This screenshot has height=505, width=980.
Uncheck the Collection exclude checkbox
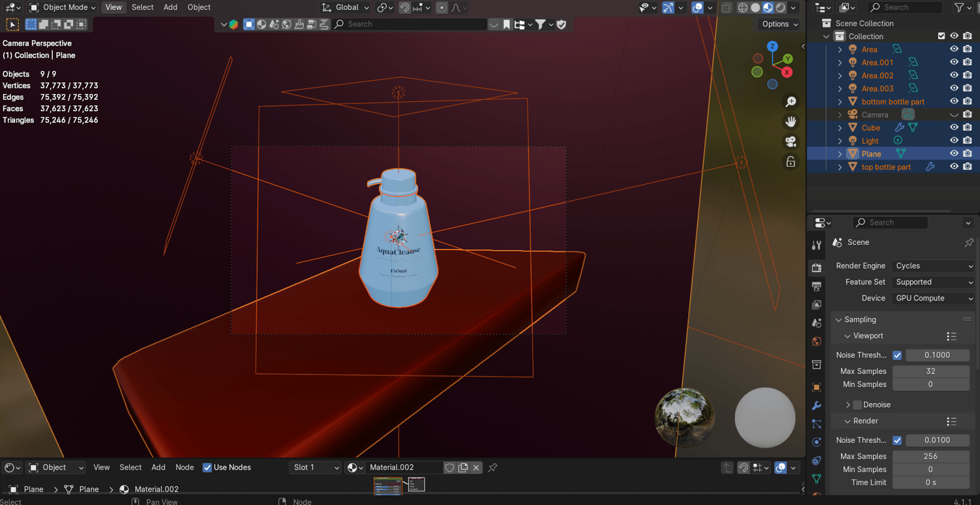click(941, 37)
